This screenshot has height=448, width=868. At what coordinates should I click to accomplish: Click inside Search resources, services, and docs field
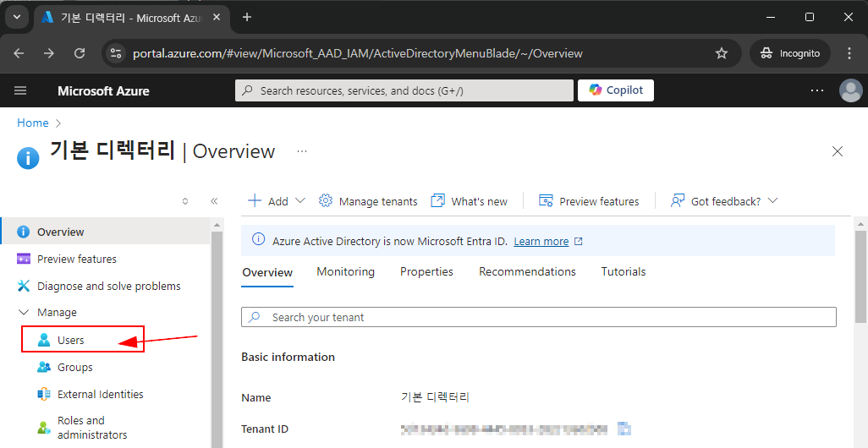click(x=404, y=90)
